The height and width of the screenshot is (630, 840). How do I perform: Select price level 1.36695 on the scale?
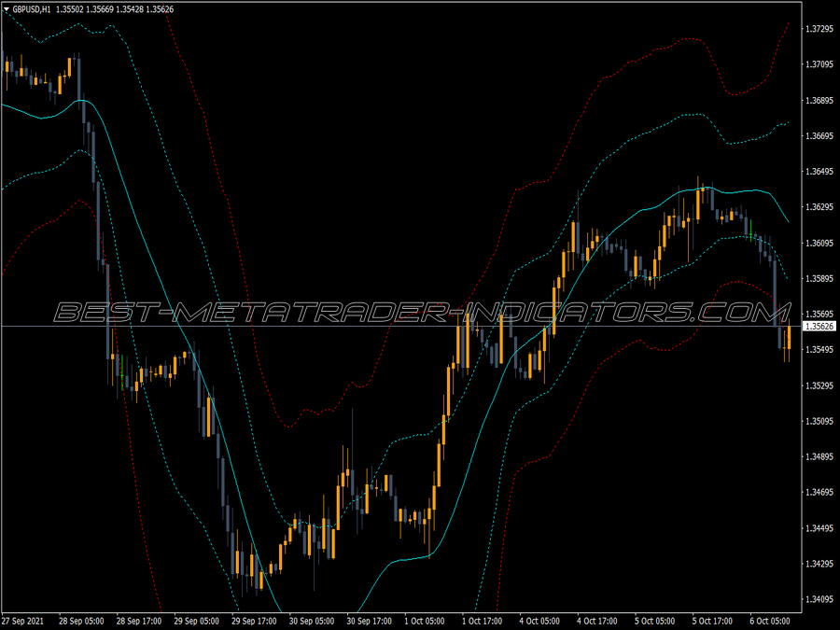tap(819, 135)
